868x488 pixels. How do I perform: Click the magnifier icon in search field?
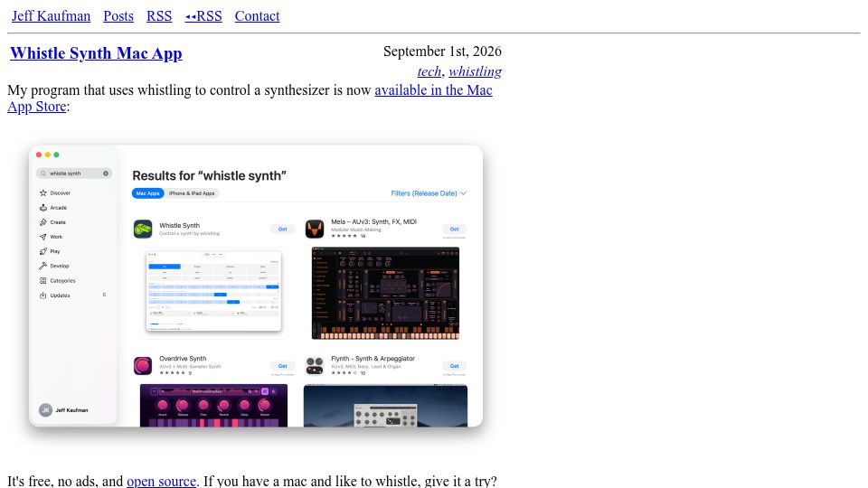click(x=43, y=174)
